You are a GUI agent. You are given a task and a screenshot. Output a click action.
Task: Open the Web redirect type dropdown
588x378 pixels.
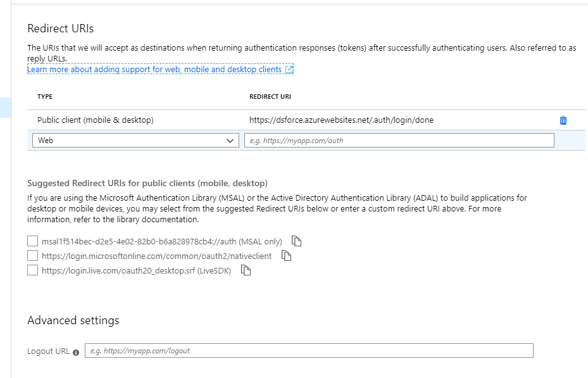135,140
